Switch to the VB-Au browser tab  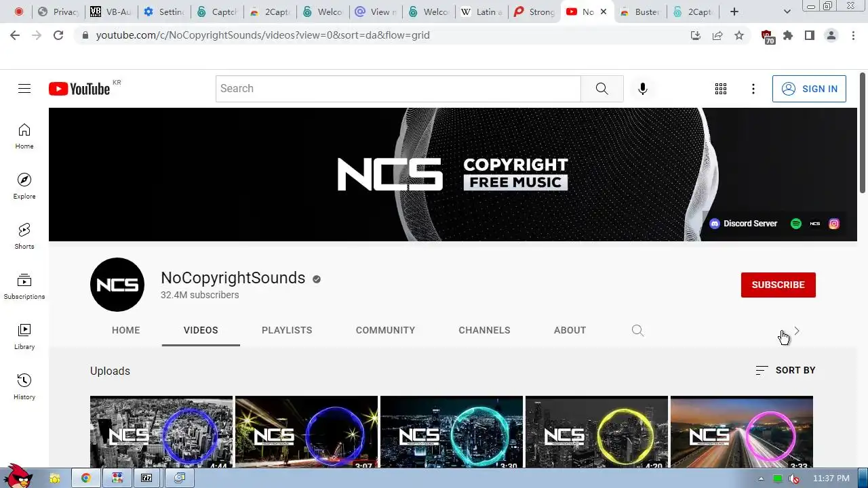pyautogui.click(x=111, y=12)
